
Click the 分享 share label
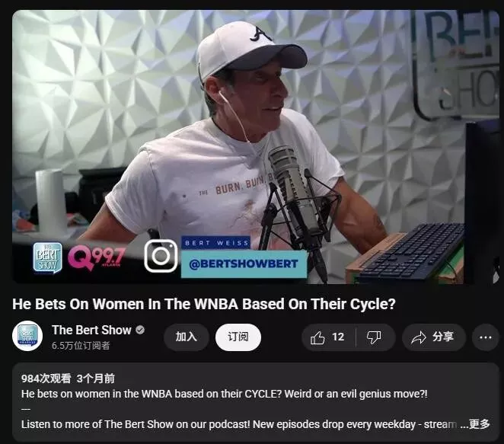pyautogui.click(x=443, y=337)
